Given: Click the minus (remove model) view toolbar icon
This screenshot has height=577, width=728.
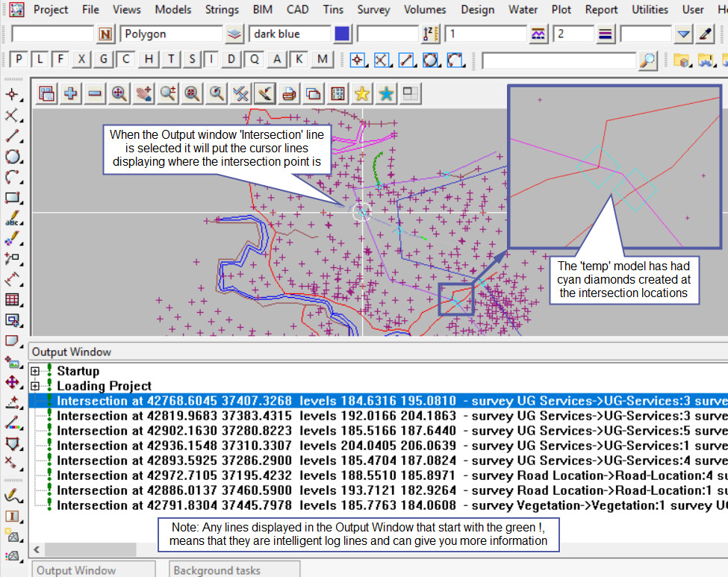Looking at the screenshot, I should (95, 93).
